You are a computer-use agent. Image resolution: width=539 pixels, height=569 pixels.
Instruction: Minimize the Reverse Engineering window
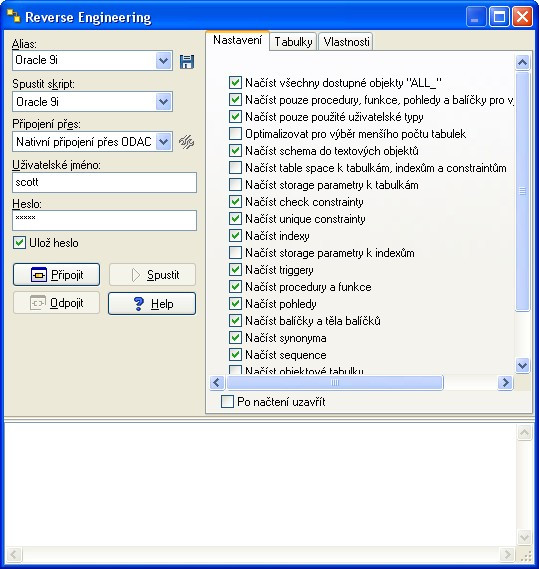[x=476, y=17]
